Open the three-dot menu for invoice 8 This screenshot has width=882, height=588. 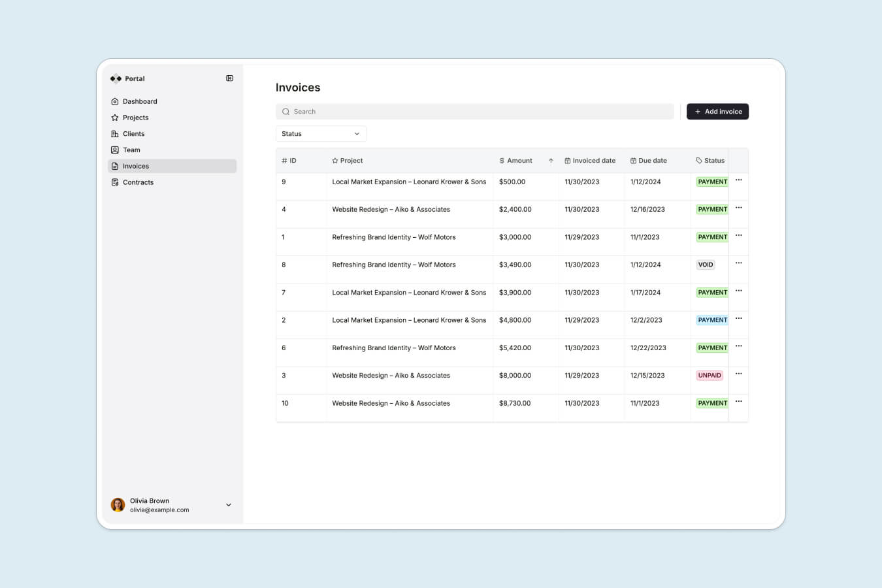coord(738,263)
